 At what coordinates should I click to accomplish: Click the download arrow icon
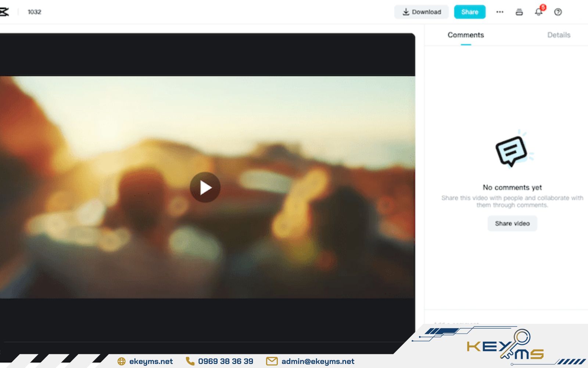pos(406,12)
